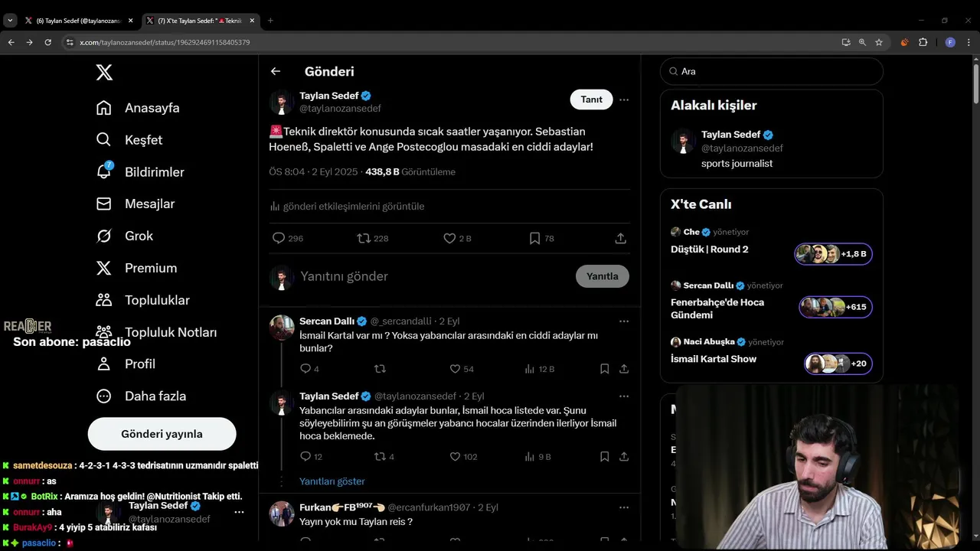Click Yanıtları göster link

(x=332, y=481)
